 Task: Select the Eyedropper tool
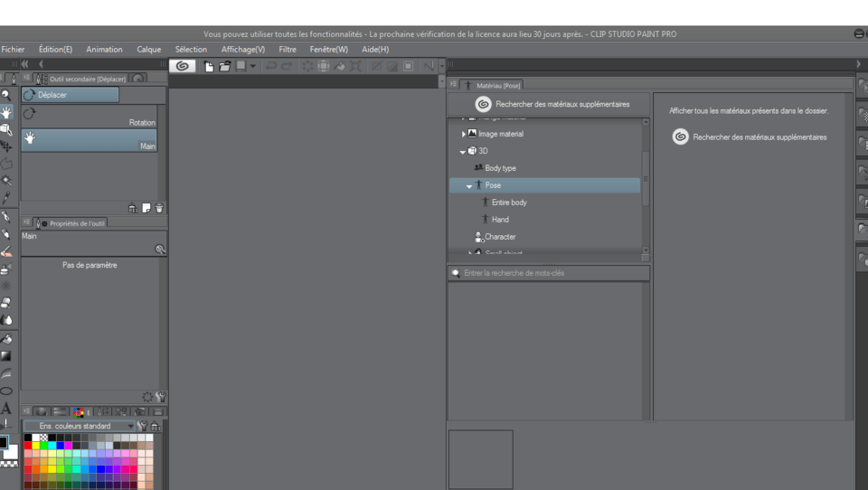pyautogui.click(x=6, y=198)
